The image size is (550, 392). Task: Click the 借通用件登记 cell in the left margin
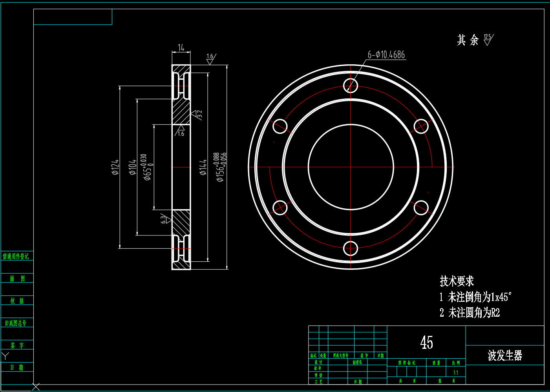click(16, 256)
